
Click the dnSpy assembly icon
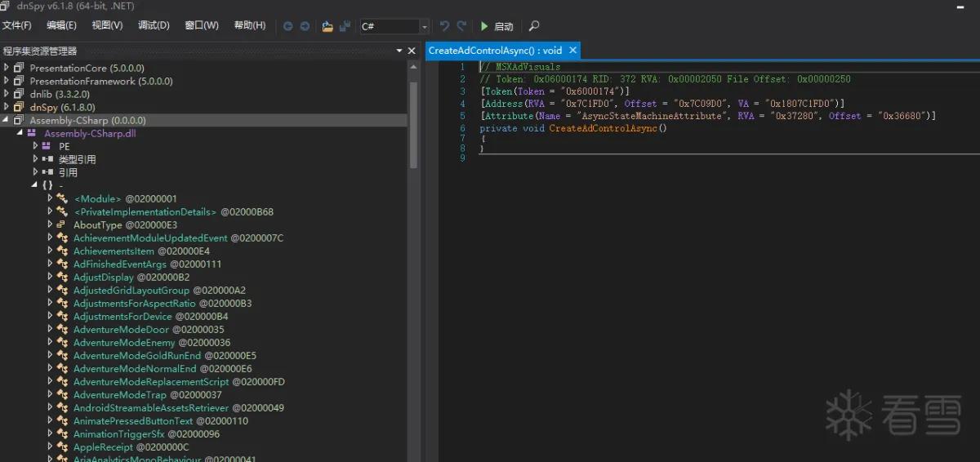(x=20, y=107)
